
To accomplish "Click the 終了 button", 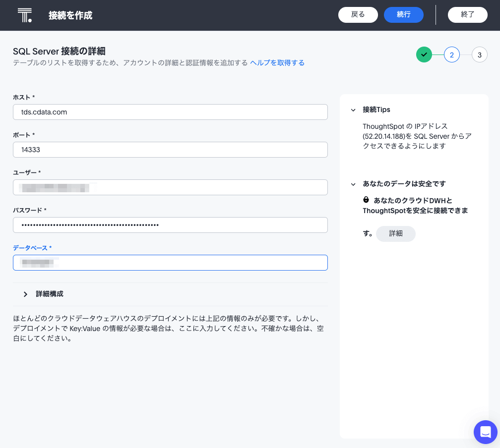I will [x=467, y=15].
